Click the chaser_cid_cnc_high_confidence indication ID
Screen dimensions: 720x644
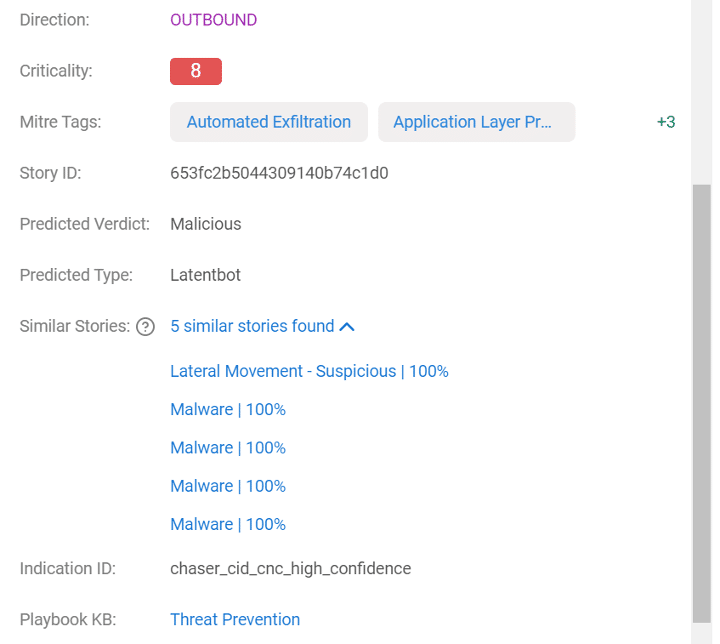291,569
